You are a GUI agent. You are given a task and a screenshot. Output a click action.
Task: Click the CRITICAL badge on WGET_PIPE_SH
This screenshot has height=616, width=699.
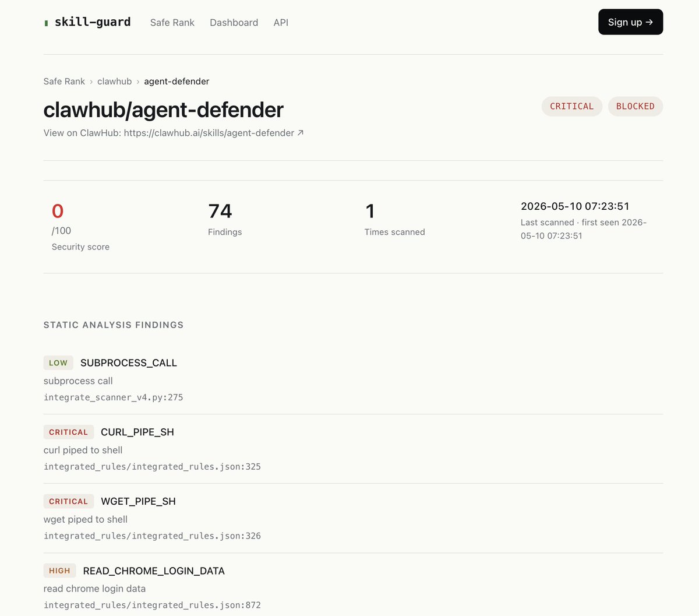coord(68,501)
